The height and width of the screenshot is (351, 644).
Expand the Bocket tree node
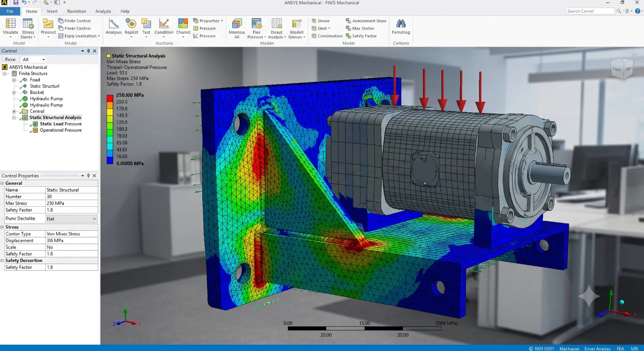click(14, 92)
